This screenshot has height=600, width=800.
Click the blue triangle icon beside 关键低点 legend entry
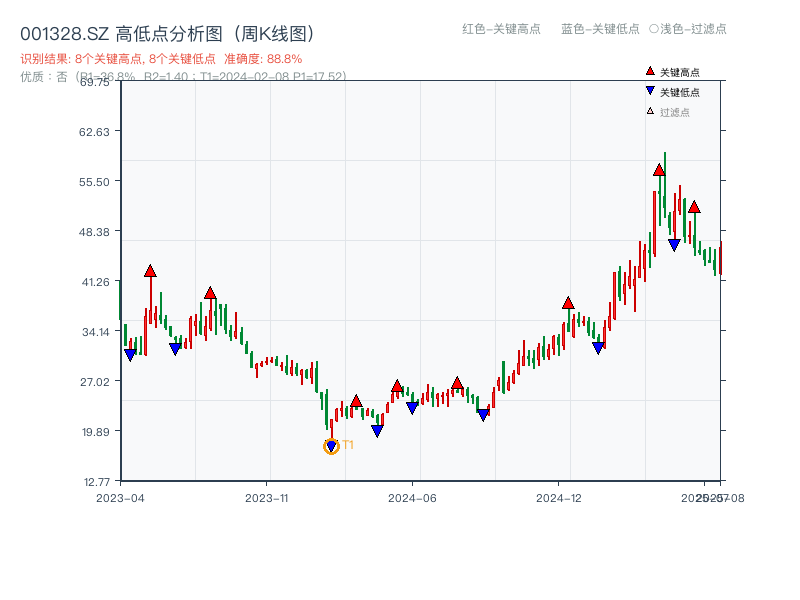pos(650,90)
